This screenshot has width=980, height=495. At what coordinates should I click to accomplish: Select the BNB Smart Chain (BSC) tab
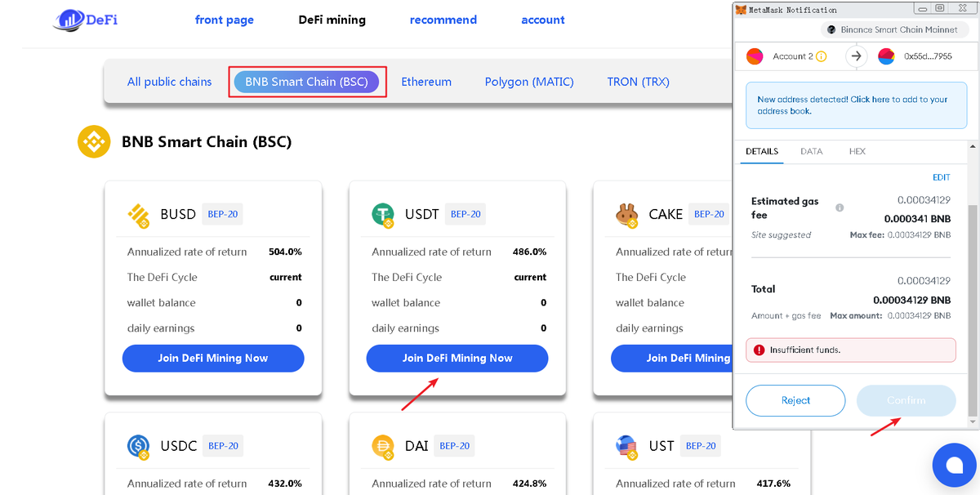tap(307, 82)
